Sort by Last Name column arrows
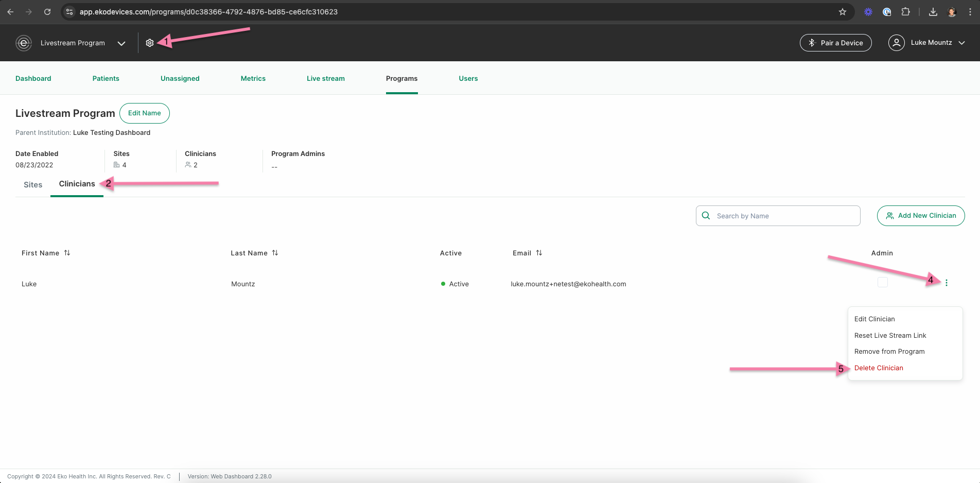The image size is (980, 483). (x=275, y=253)
